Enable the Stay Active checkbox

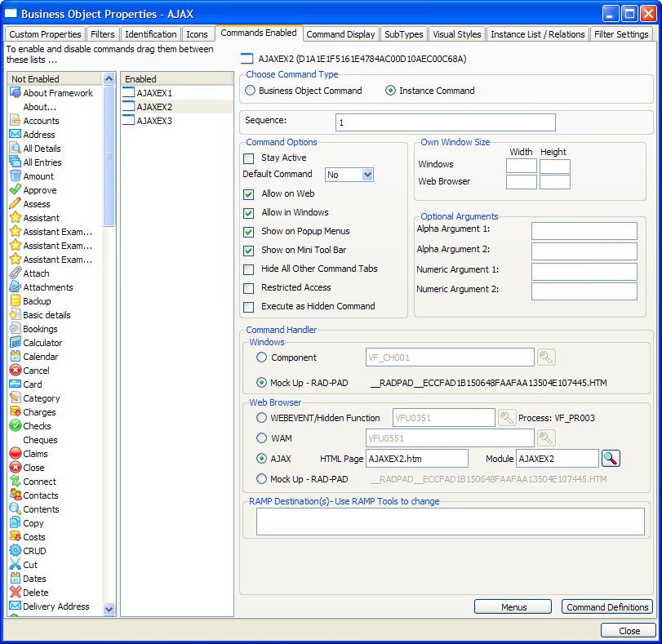249,158
